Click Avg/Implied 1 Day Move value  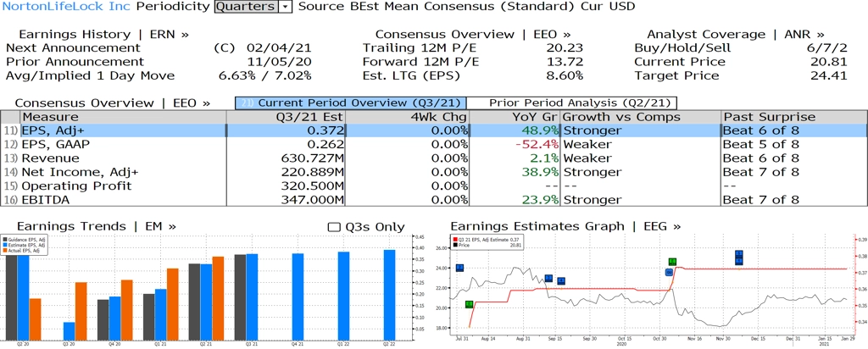coord(265,75)
